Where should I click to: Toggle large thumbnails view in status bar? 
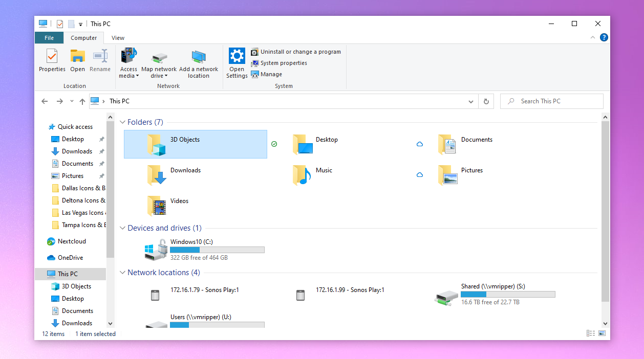point(602,333)
